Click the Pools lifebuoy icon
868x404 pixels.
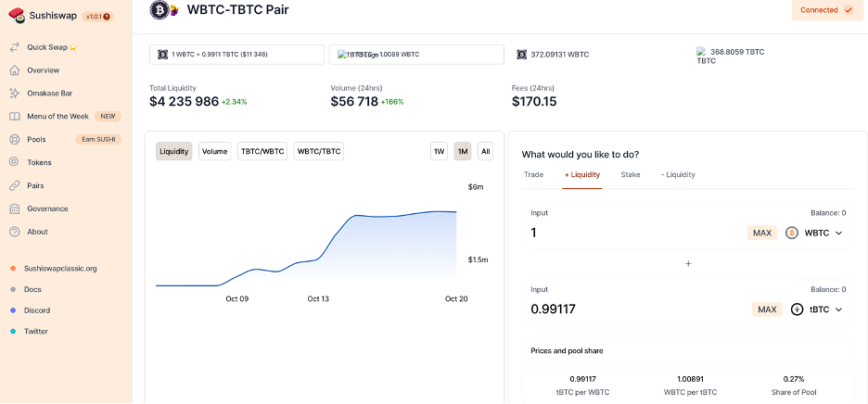click(x=15, y=140)
